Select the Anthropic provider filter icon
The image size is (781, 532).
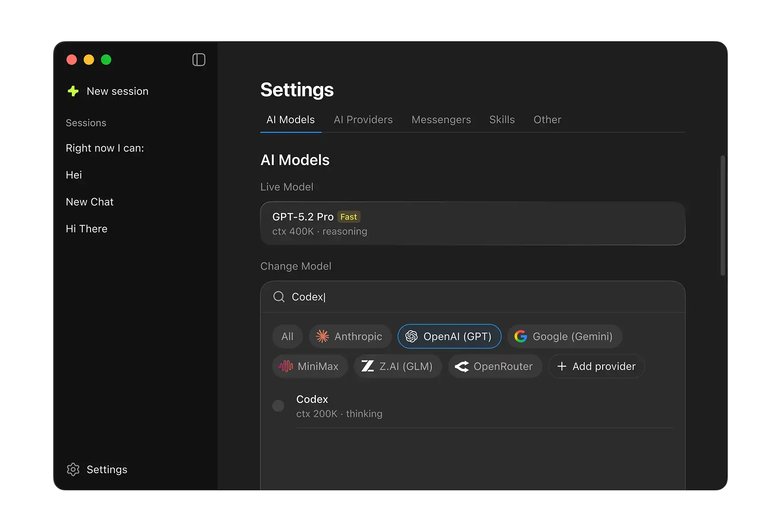click(323, 336)
